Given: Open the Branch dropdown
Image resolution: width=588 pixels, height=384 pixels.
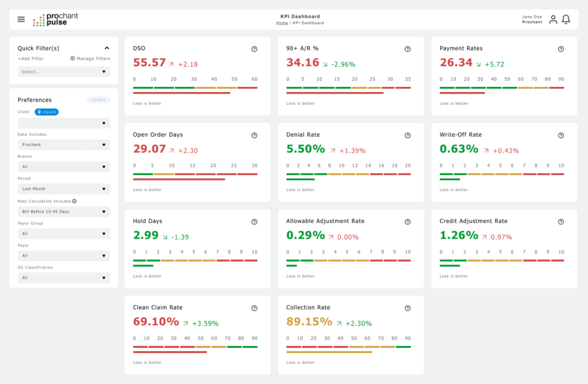Looking at the screenshot, I should [63, 167].
